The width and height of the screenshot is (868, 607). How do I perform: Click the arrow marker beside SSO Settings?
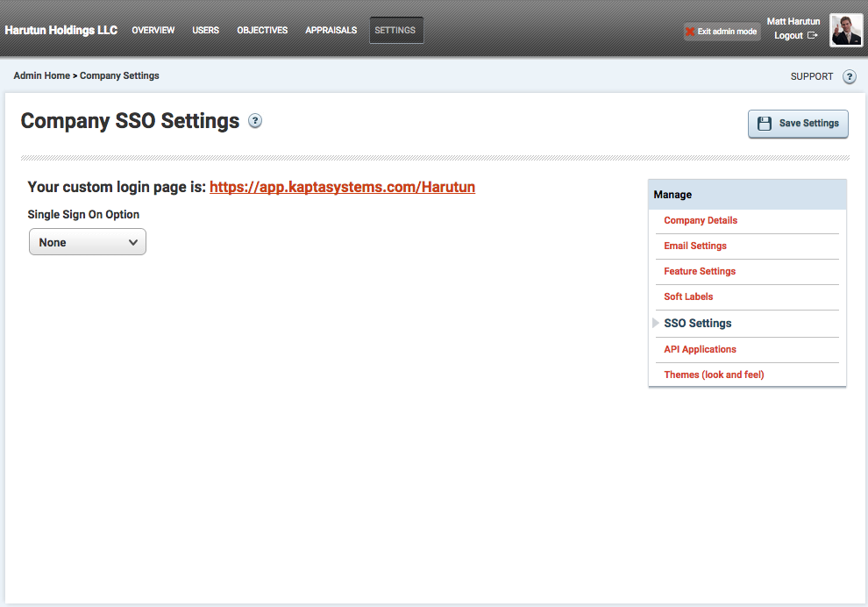(656, 323)
